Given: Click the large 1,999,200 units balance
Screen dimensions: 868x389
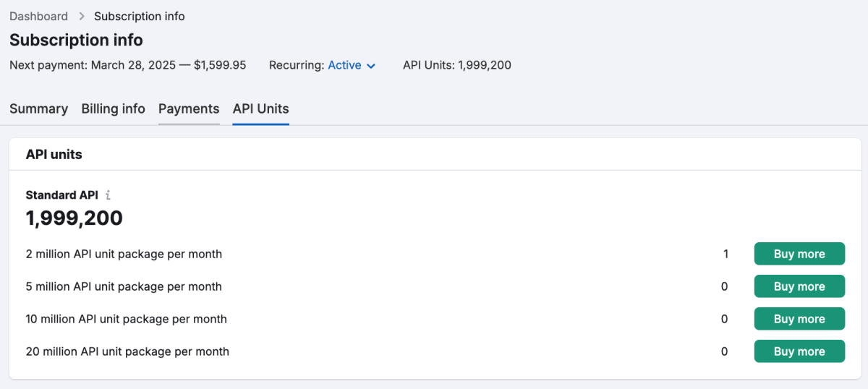Looking at the screenshot, I should [74, 218].
